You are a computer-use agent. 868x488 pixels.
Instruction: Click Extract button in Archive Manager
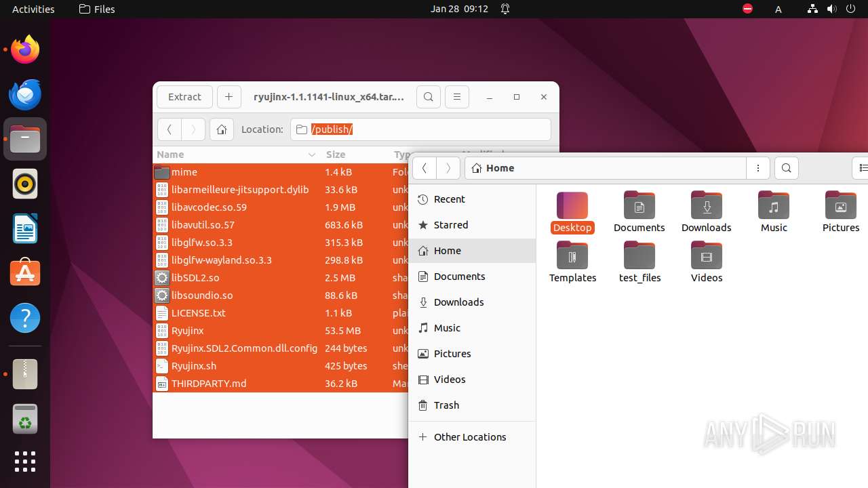click(x=184, y=97)
